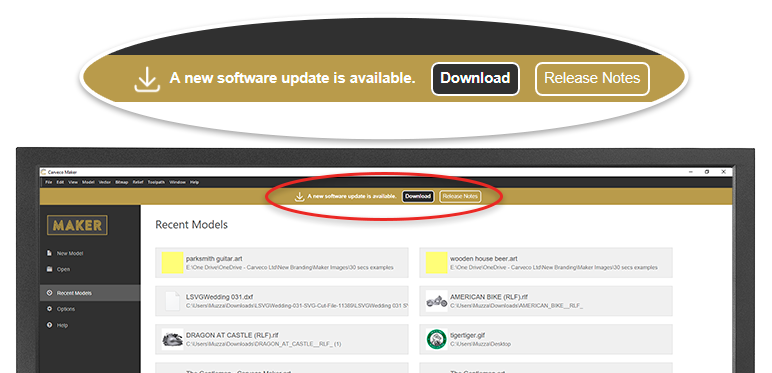Image resolution: width=772 pixels, height=373 pixels.
Task: Click the large Release Notes button in enlarged banner
Action: coord(592,79)
